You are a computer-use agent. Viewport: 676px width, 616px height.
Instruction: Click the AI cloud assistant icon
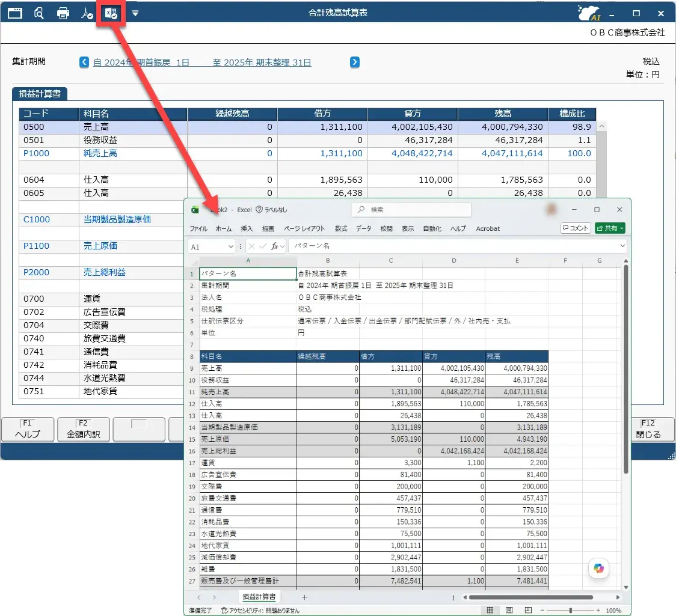click(589, 13)
